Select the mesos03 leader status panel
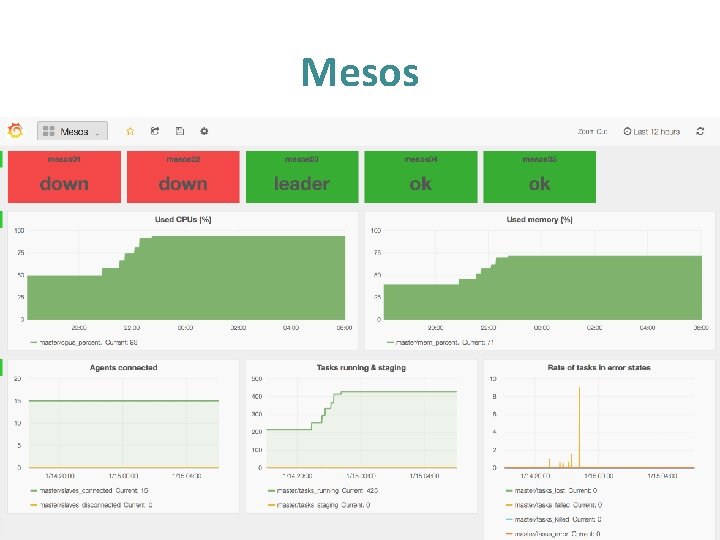The height and width of the screenshot is (540, 720). (302, 177)
